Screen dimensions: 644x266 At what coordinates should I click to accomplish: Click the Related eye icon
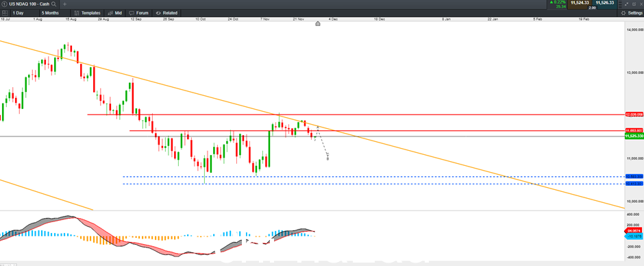click(x=158, y=13)
